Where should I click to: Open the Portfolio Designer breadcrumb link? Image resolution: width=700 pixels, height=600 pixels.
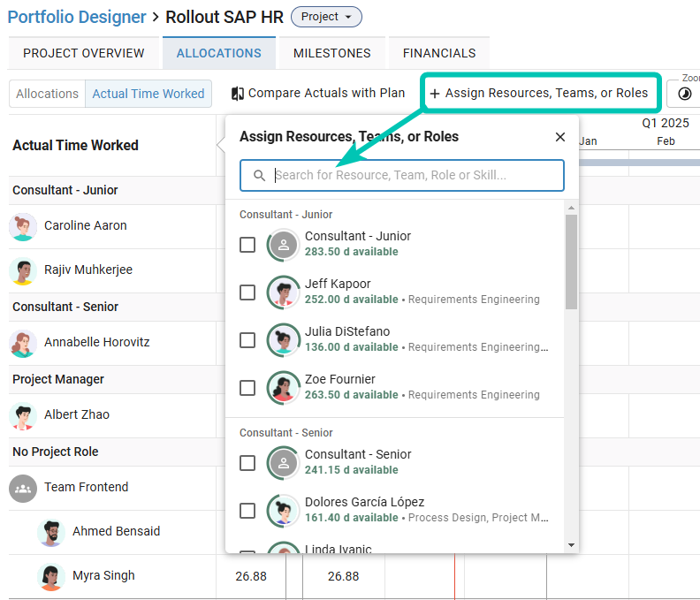point(77,17)
